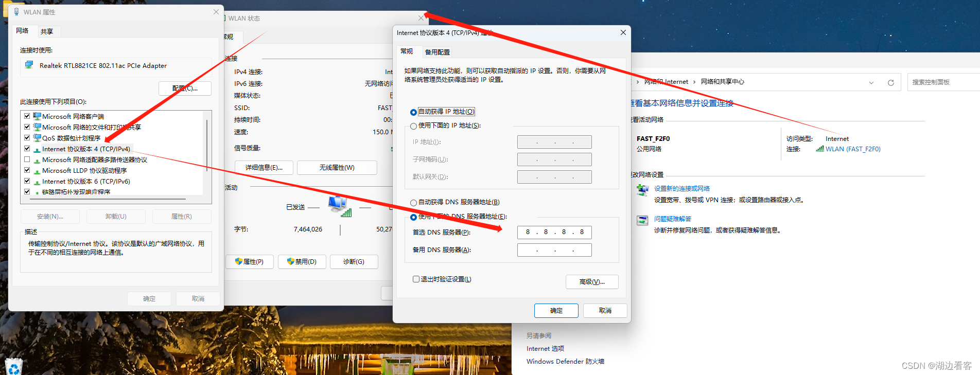This screenshot has width=980, height=375.
Task: Enable Microsoft network adapter multiplexor protocol checkbox
Action: point(27,159)
